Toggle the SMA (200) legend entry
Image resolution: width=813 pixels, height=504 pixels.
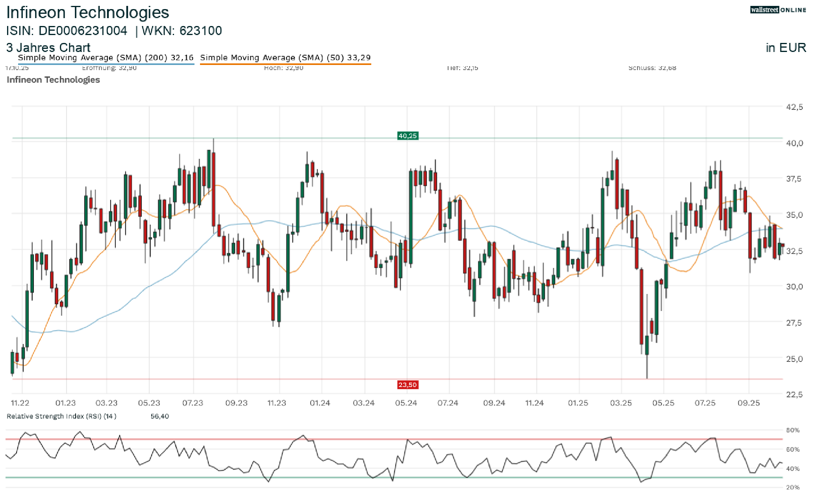point(106,57)
